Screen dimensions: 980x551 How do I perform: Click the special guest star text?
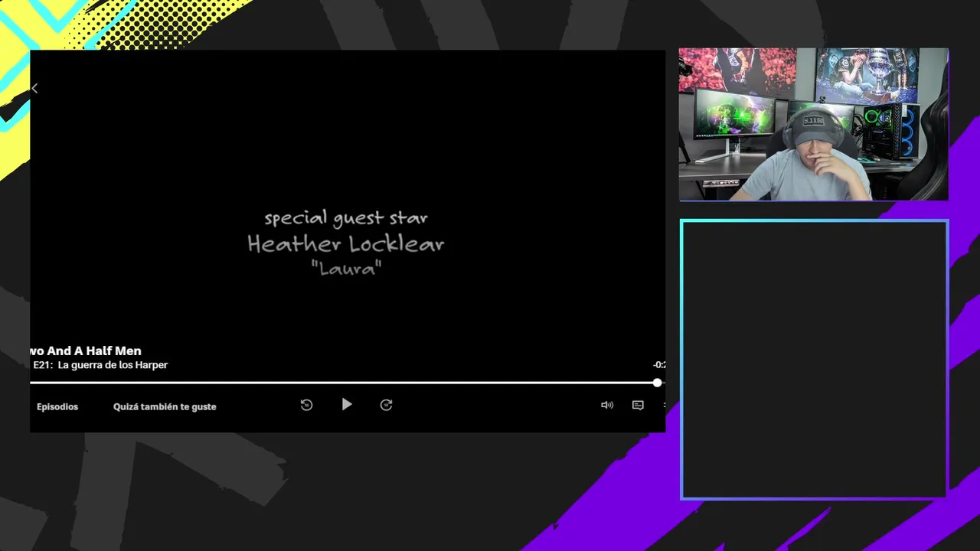click(346, 218)
